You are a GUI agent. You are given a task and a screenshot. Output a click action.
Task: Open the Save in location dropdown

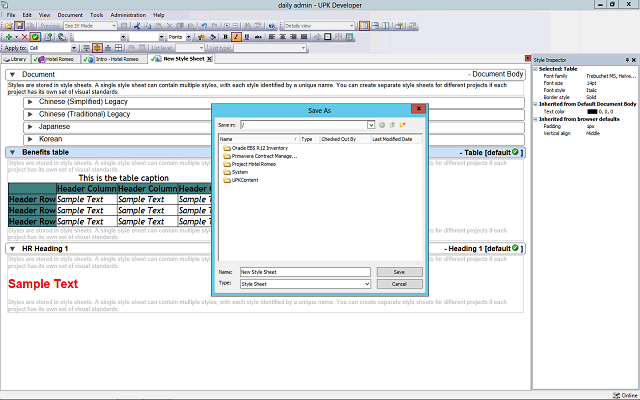[x=371, y=125]
